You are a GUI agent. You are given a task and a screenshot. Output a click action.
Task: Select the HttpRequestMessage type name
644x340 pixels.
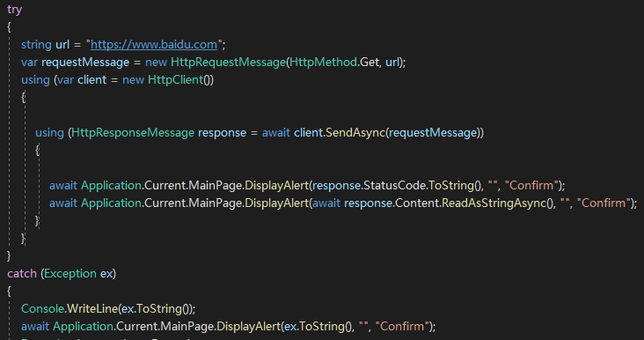228,62
